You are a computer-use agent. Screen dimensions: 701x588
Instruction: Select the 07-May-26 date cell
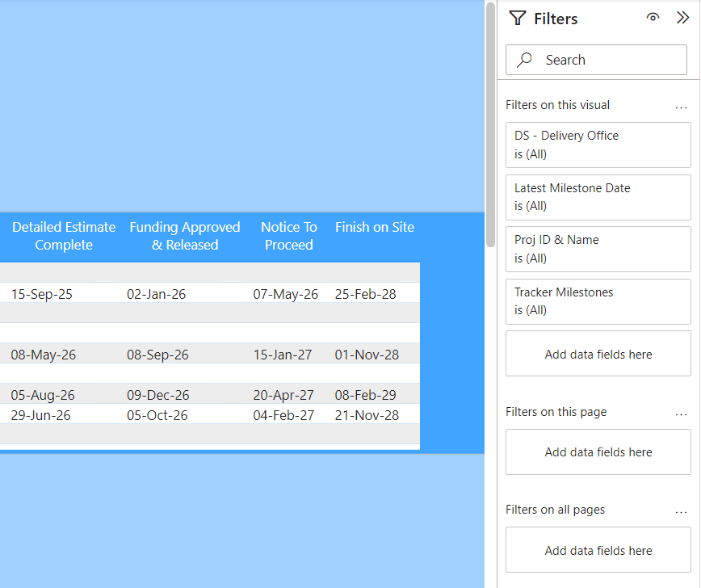285,294
